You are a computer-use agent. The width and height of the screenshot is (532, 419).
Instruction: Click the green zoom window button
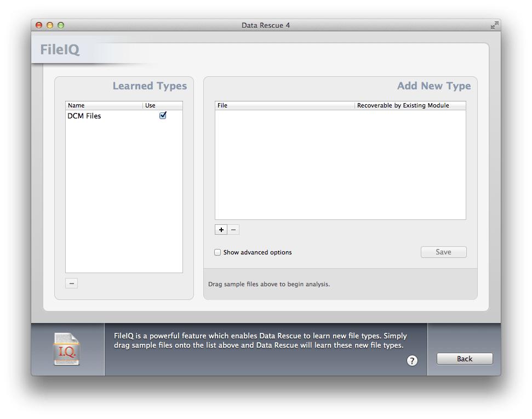[62, 25]
